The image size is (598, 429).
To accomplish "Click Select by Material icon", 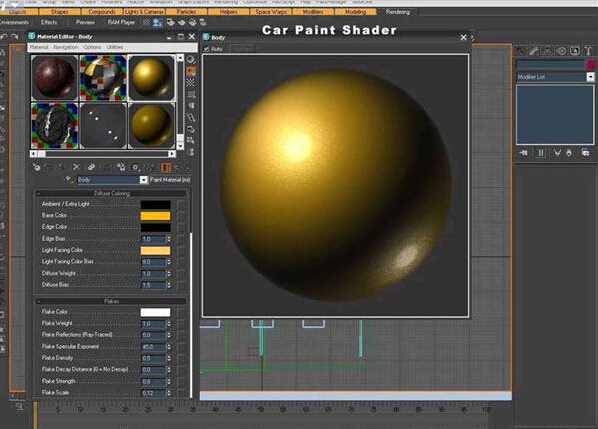I will point(191,141).
